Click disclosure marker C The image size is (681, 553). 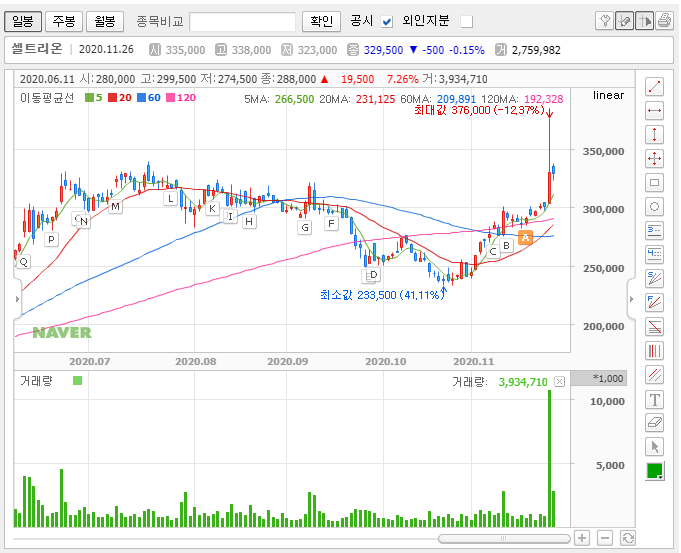click(493, 252)
